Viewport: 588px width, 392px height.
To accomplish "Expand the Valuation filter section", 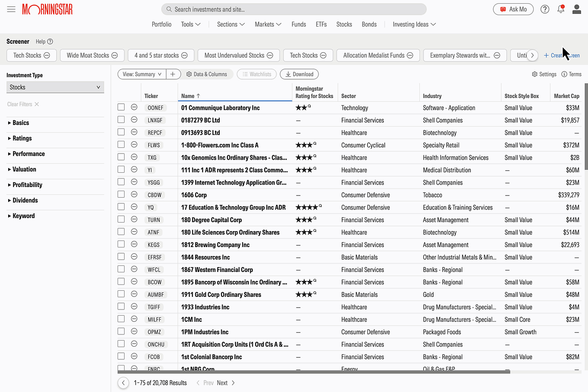I will [22, 169].
